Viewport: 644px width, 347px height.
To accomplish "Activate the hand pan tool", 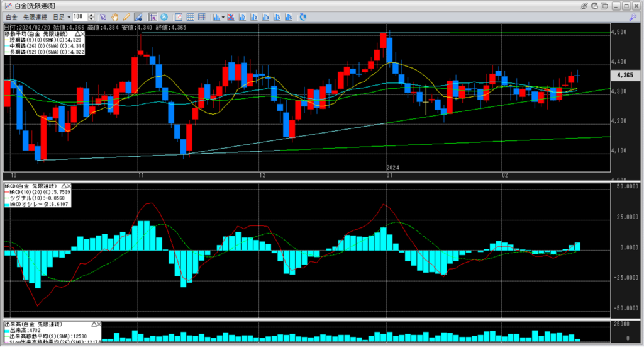I will tap(115, 17).
